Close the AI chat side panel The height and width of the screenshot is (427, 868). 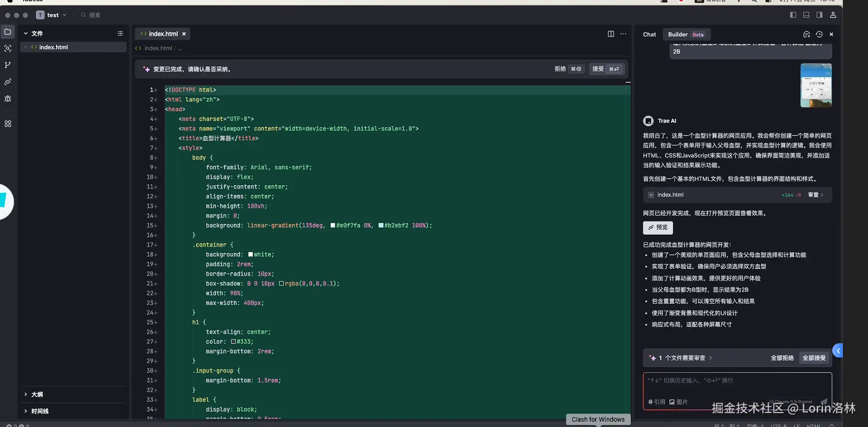[832, 34]
